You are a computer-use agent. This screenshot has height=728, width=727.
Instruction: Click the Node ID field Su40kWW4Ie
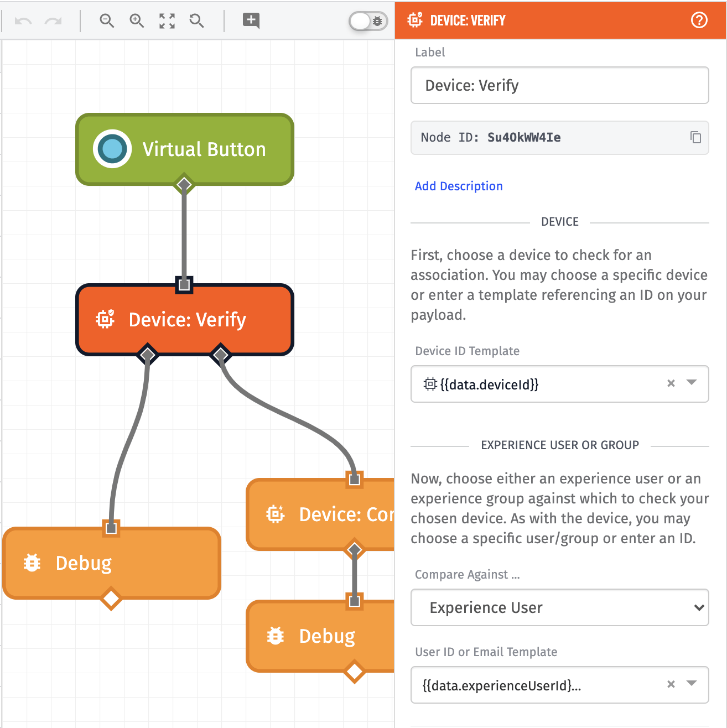[559, 138]
